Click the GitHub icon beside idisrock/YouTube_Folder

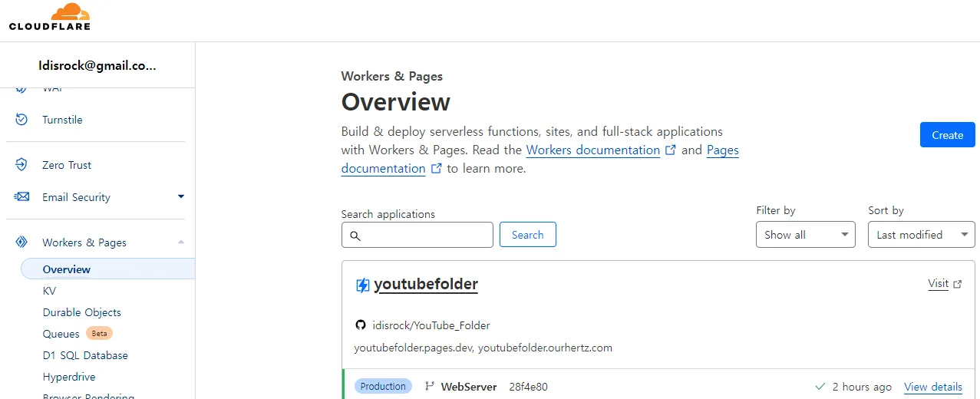361,325
